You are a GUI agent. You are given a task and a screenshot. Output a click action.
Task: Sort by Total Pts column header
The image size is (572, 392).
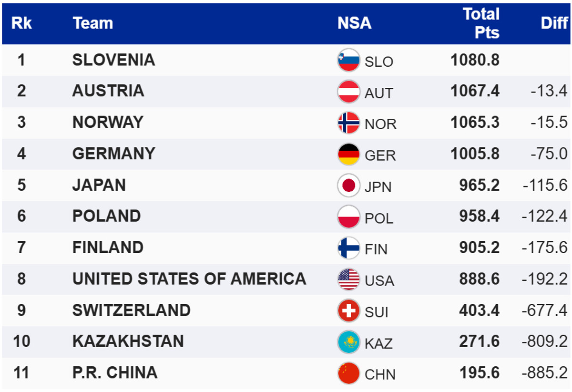pyautogui.click(x=481, y=23)
